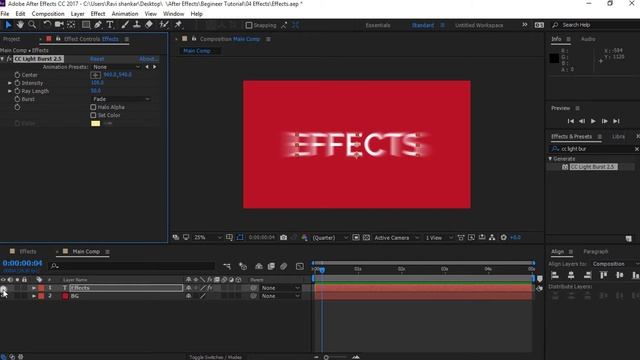Select the Zoom magnifier tool
The image size is (640, 360).
point(32,25)
